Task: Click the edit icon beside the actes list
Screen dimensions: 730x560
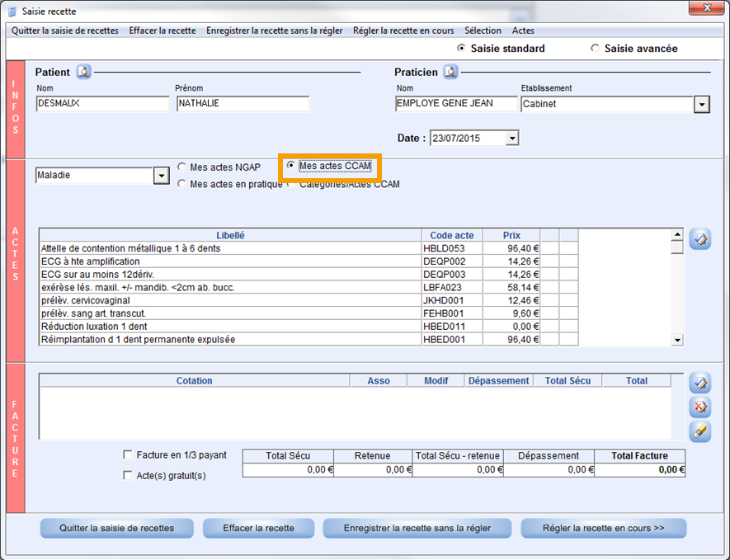Action: pos(699,239)
